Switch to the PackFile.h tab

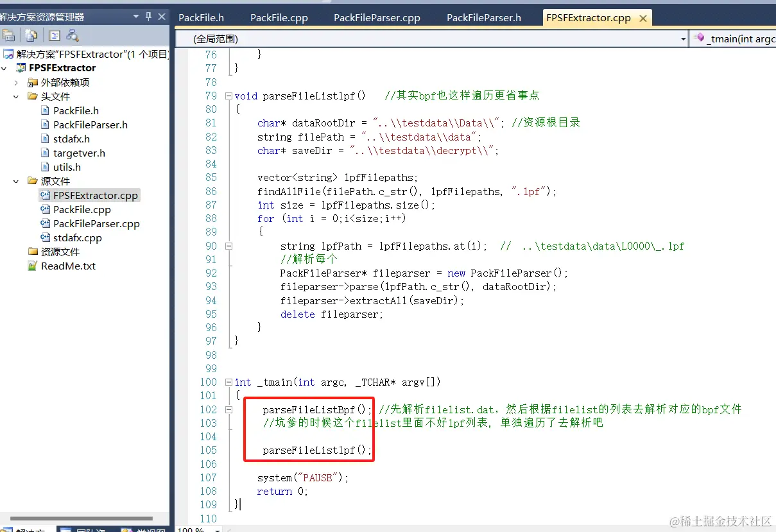[201, 18]
